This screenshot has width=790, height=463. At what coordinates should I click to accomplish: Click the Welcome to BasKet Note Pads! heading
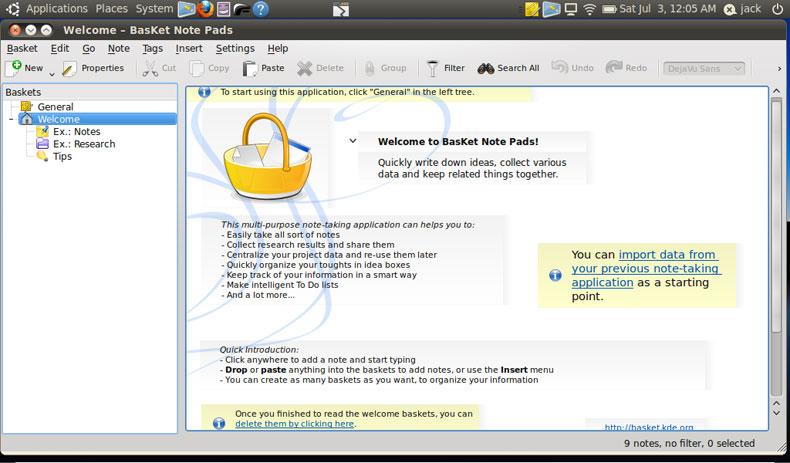click(x=458, y=142)
